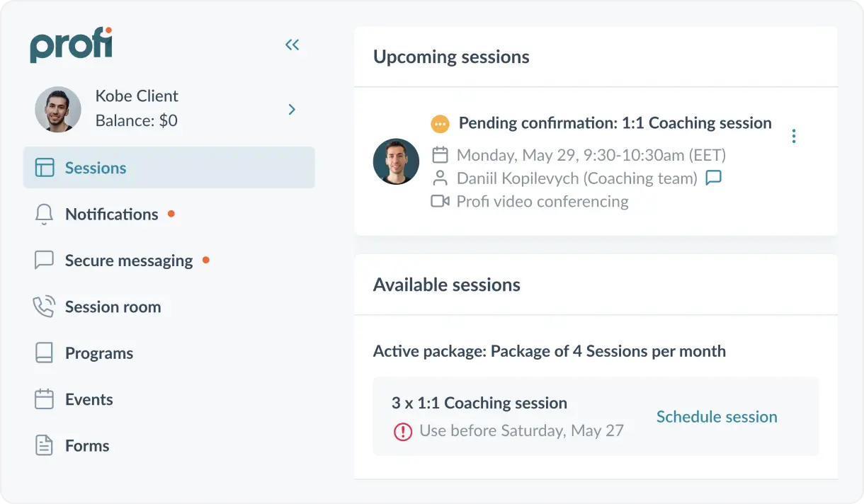864x504 pixels.
Task: Click the Notifications bell icon
Action: pyautogui.click(x=44, y=214)
